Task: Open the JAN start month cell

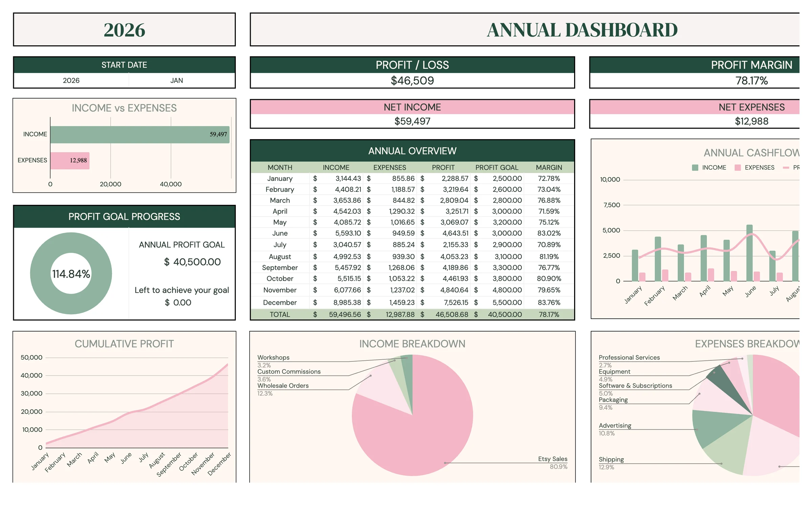Action: coord(177,81)
